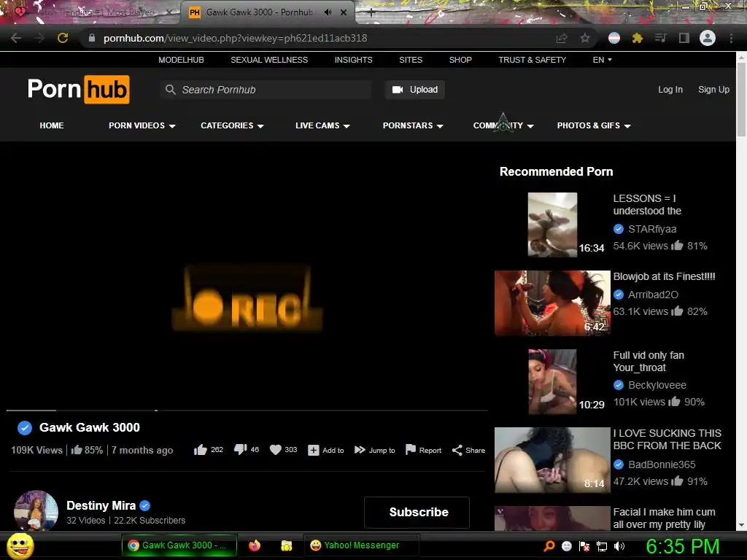This screenshot has width=747, height=560.
Task: Mute the tab via its speaker icon
Action: point(328,12)
